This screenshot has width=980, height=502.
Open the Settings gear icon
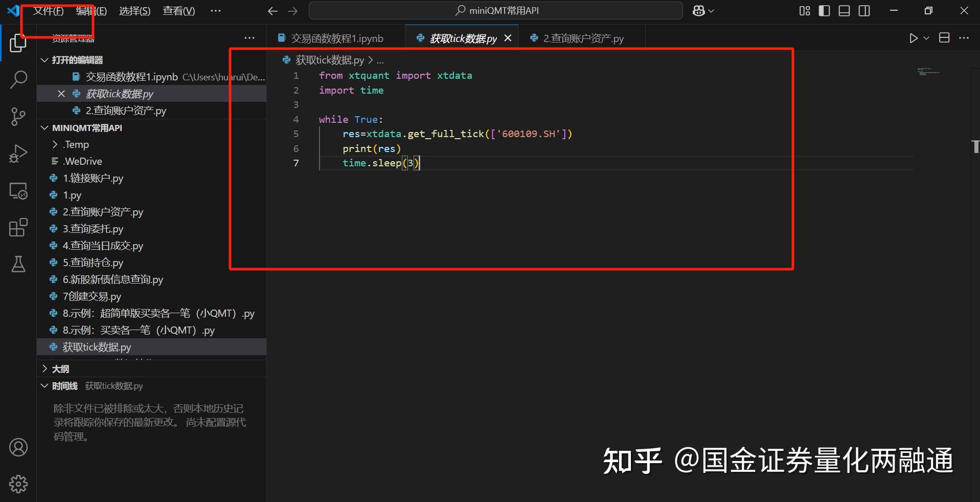pos(18,484)
